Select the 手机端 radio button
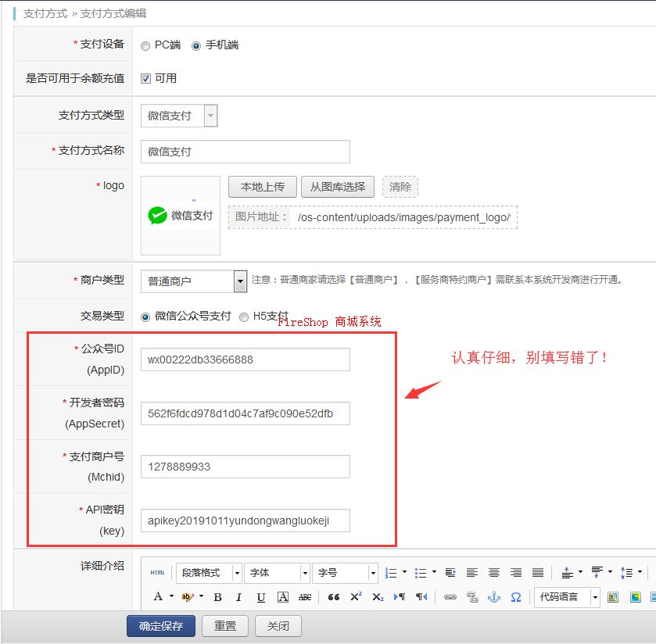Viewport: 656px width, 644px height. 195,46
